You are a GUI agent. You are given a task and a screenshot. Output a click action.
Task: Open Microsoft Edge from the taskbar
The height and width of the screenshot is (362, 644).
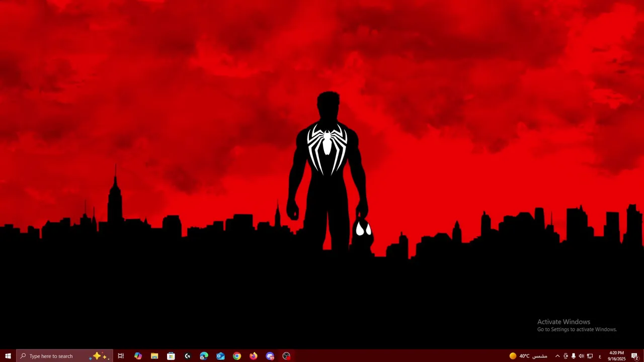tap(204, 356)
